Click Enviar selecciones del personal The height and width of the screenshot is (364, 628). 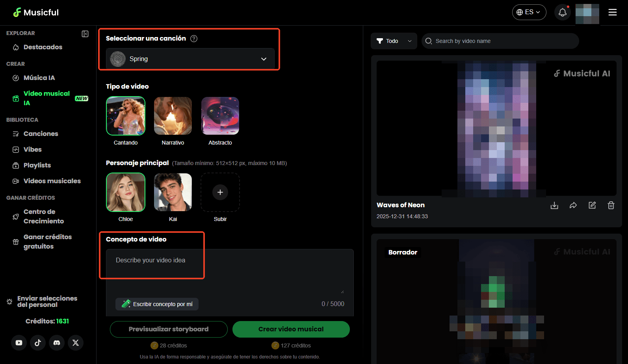pyautogui.click(x=47, y=302)
